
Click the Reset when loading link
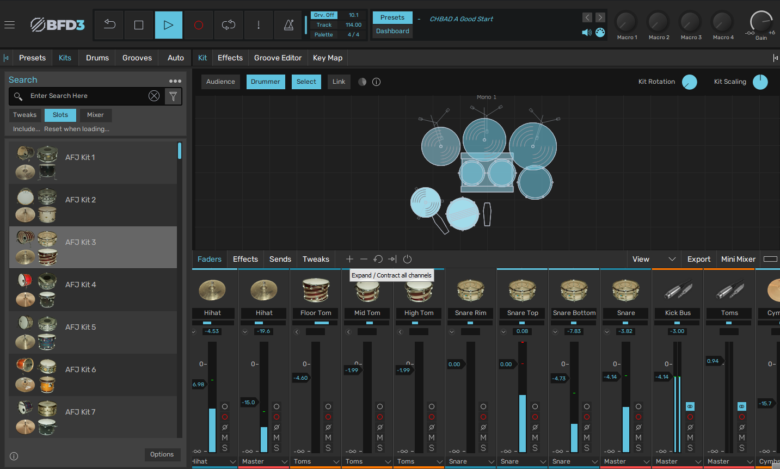click(x=77, y=129)
